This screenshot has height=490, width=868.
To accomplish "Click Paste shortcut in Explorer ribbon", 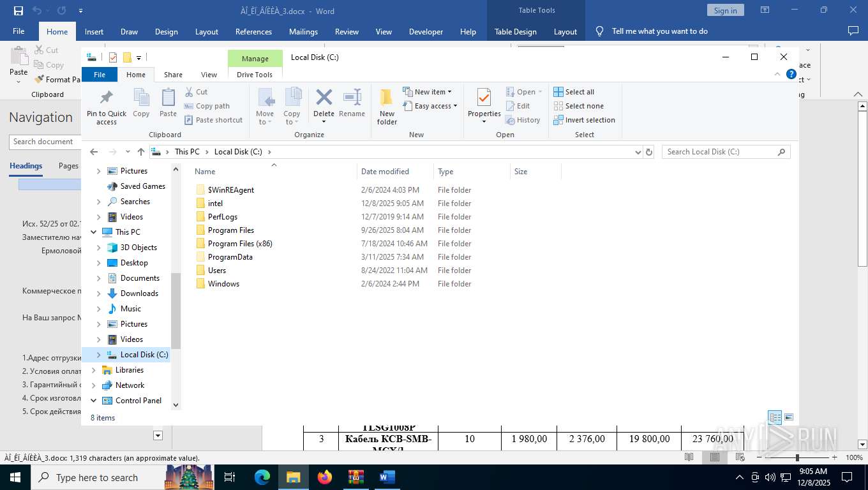I will click(213, 120).
